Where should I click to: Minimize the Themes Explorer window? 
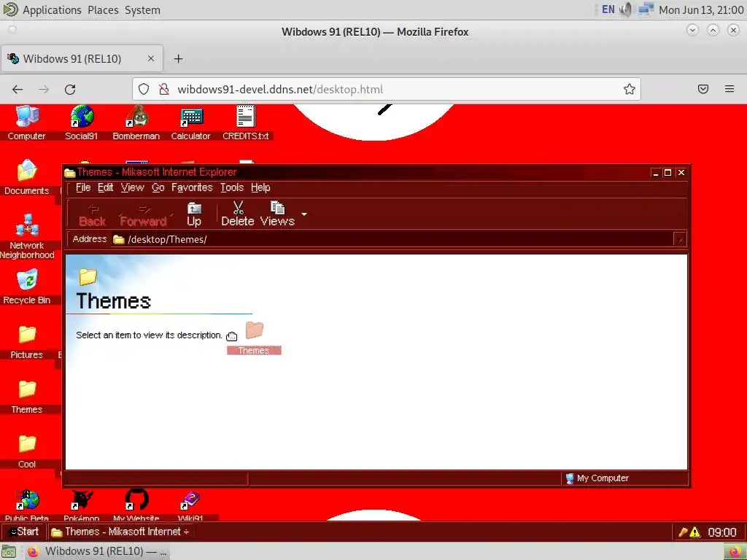point(656,173)
